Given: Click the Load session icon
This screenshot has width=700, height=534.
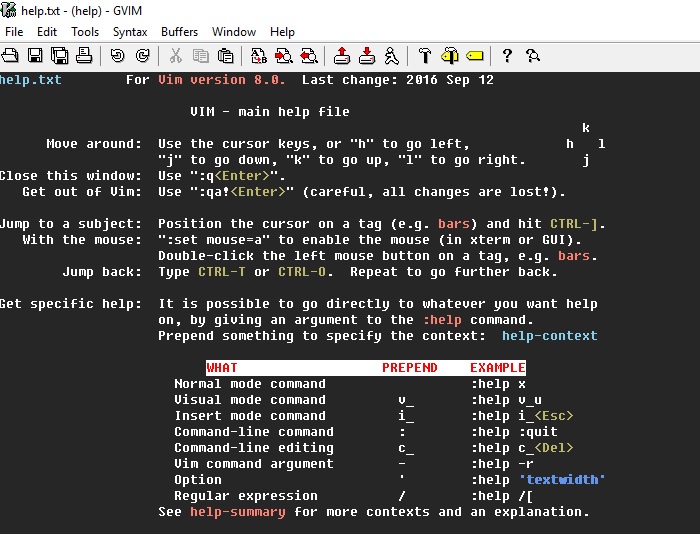Looking at the screenshot, I should tap(342, 56).
